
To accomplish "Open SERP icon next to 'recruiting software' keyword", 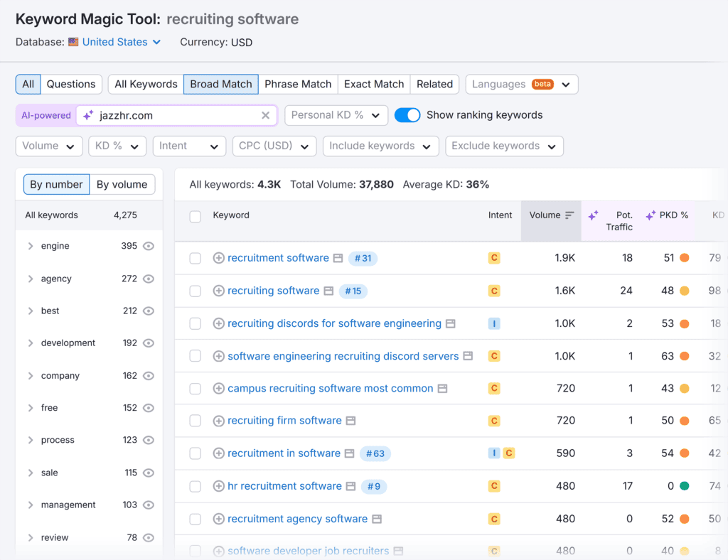I will point(328,291).
